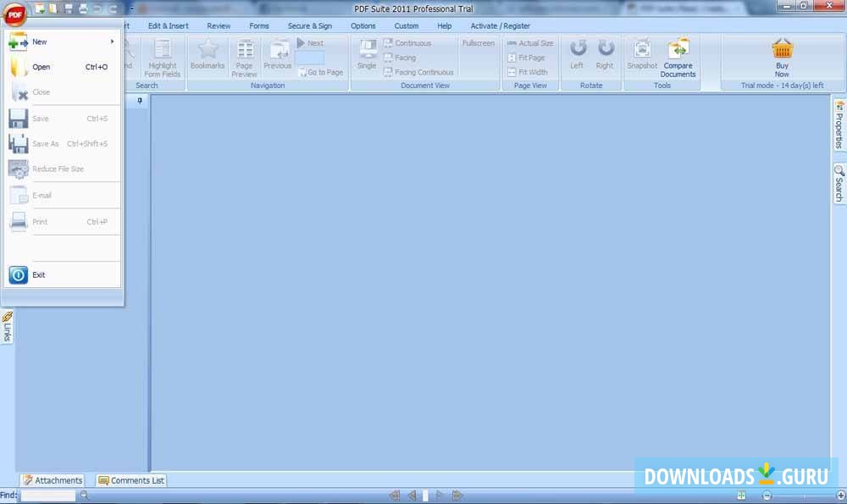Open the Compare Documents tool

tap(677, 58)
